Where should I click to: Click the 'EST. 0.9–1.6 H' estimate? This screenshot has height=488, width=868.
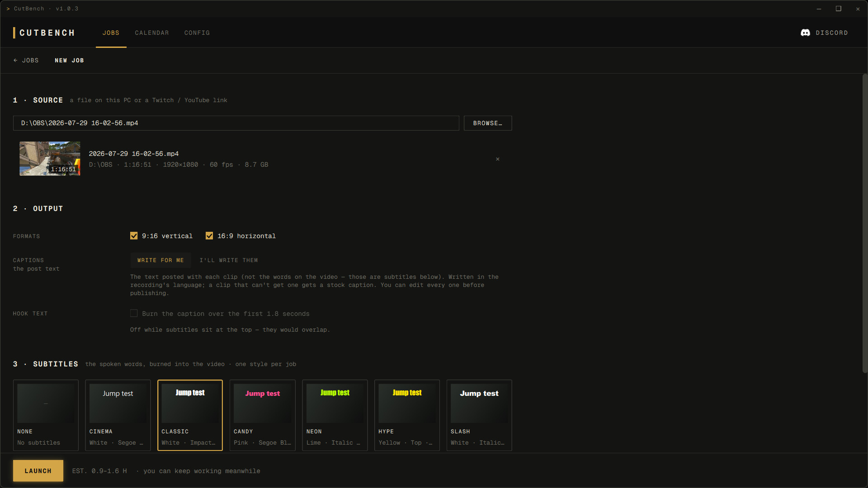99,471
